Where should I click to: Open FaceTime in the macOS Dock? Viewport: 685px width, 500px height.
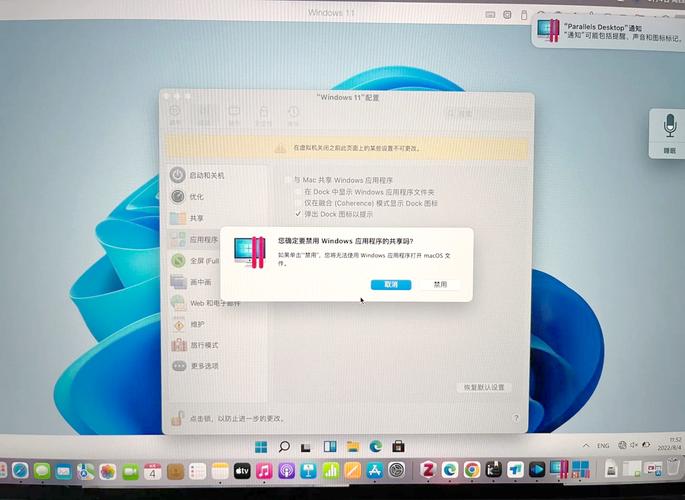pos(130,472)
